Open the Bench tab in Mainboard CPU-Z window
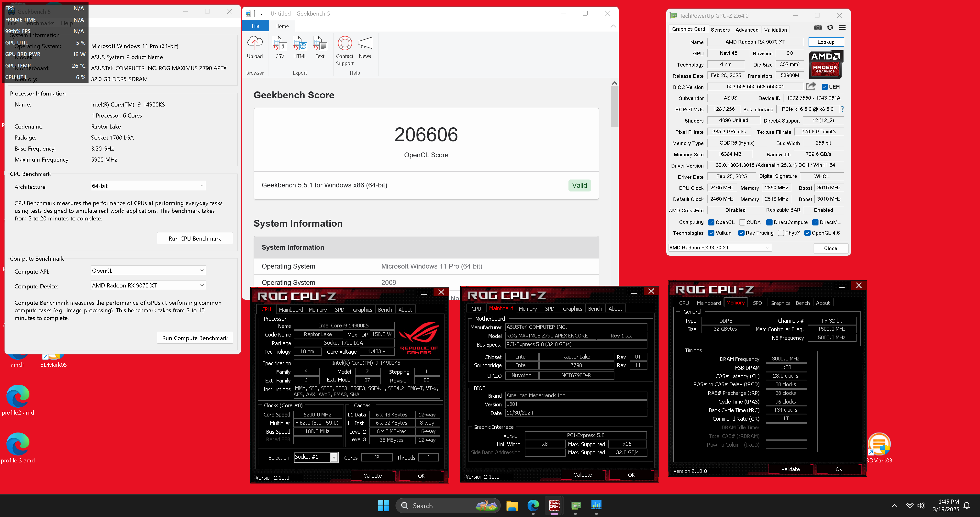The width and height of the screenshot is (980, 517). tap(595, 309)
